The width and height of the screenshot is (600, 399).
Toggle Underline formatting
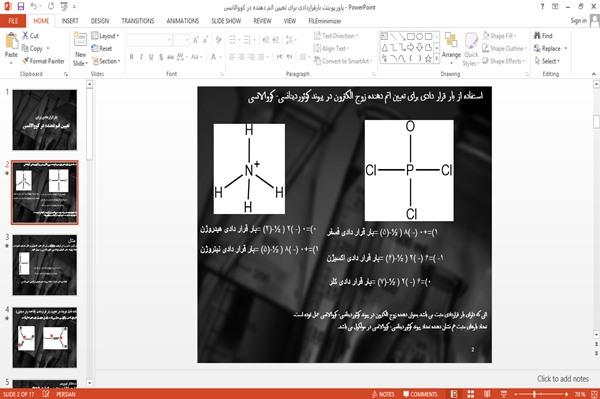coord(151,57)
